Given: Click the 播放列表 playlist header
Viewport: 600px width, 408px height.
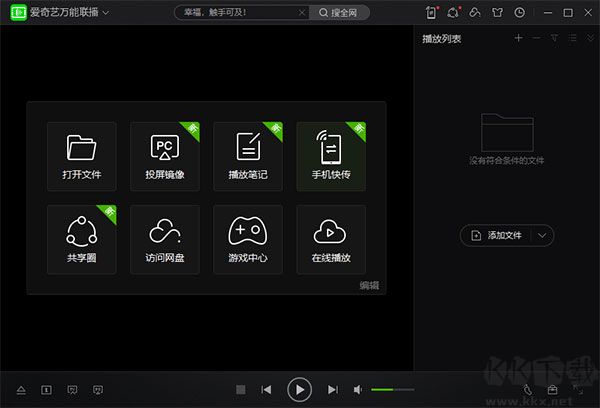Looking at the screenshot, I should coord(442,39).
